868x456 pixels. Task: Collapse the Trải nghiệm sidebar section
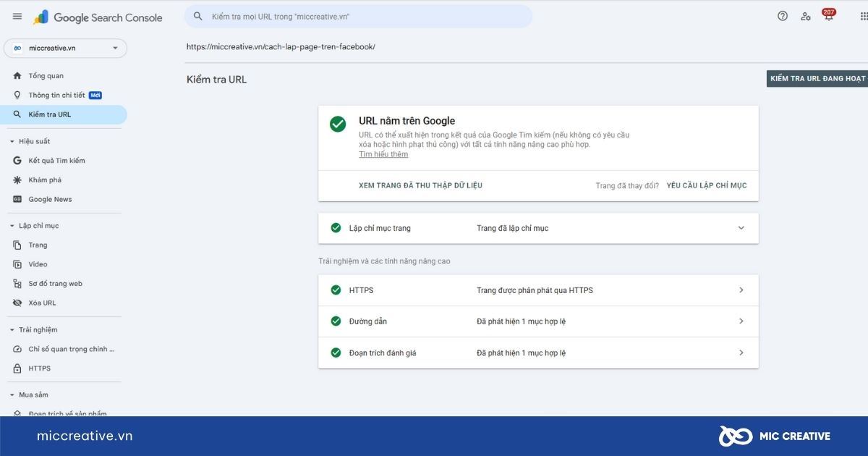(12, 330)
